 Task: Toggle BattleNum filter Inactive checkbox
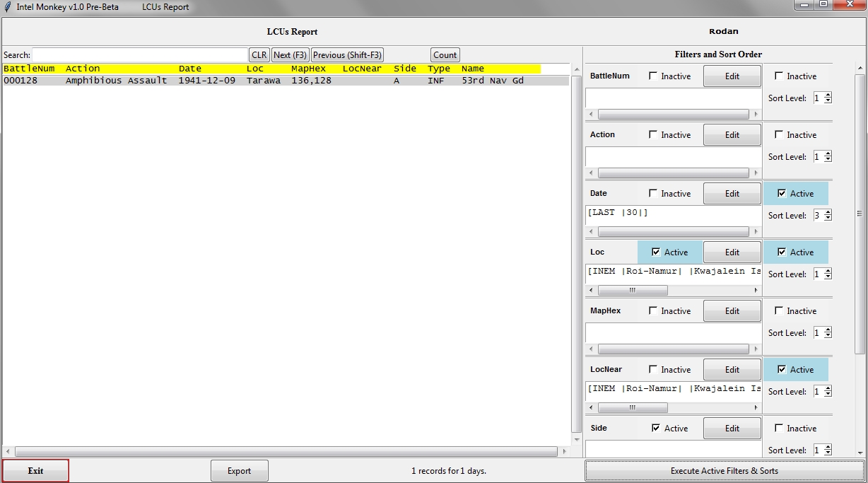click(x=653, y=76)
